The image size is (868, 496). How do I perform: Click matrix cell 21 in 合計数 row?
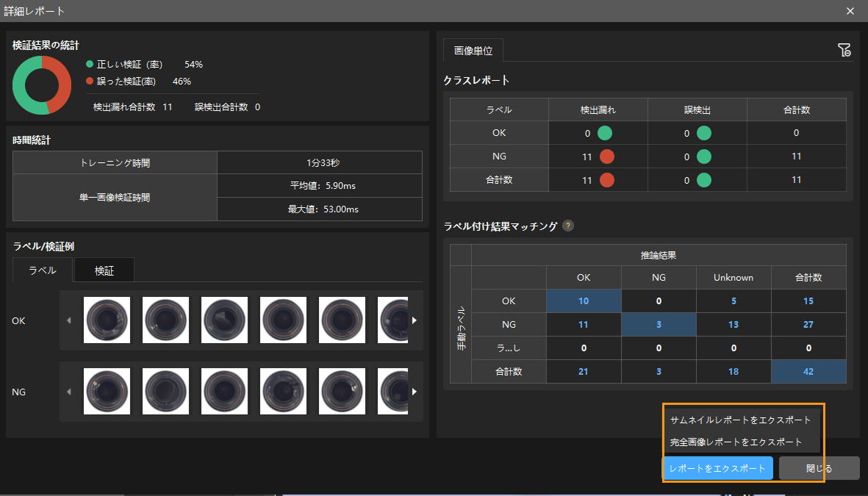point(584,371)
